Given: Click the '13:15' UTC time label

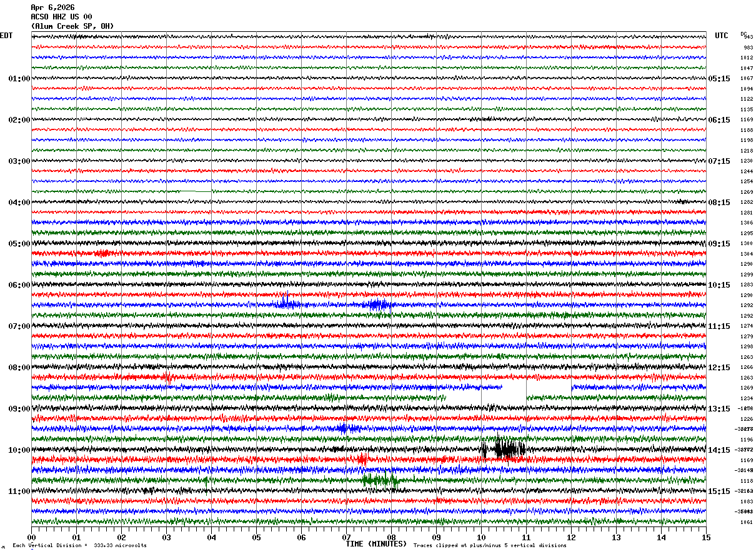Looking at the screenshot, I should [x=719, y=409].
